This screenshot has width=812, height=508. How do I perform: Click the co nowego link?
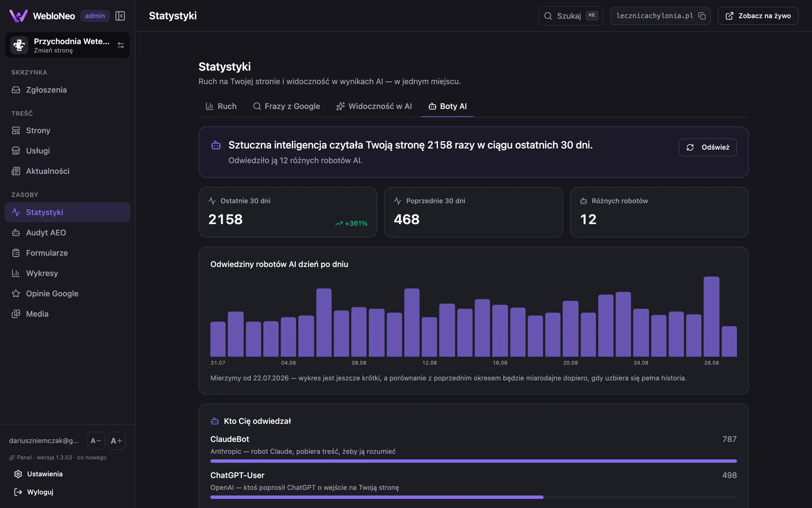[92, 457]
